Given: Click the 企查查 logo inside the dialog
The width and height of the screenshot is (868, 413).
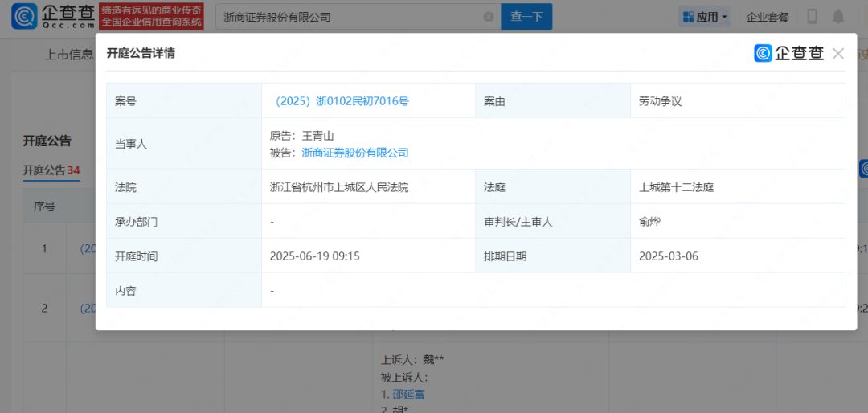Looking at the screenshot, I should 789,54.
